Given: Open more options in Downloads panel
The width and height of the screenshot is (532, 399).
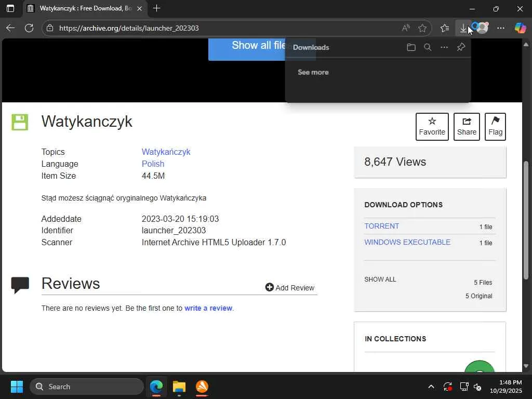Looking at the screenshot, I should tap(444, 47).
